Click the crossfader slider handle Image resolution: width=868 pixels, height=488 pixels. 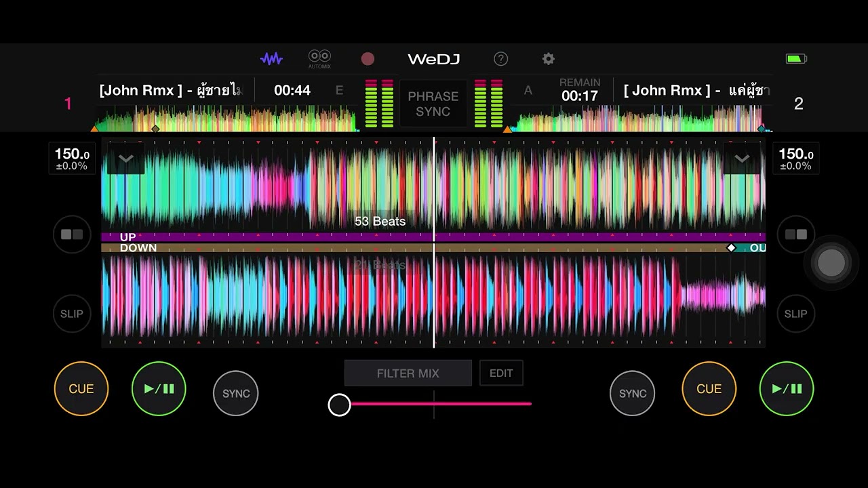340,405
